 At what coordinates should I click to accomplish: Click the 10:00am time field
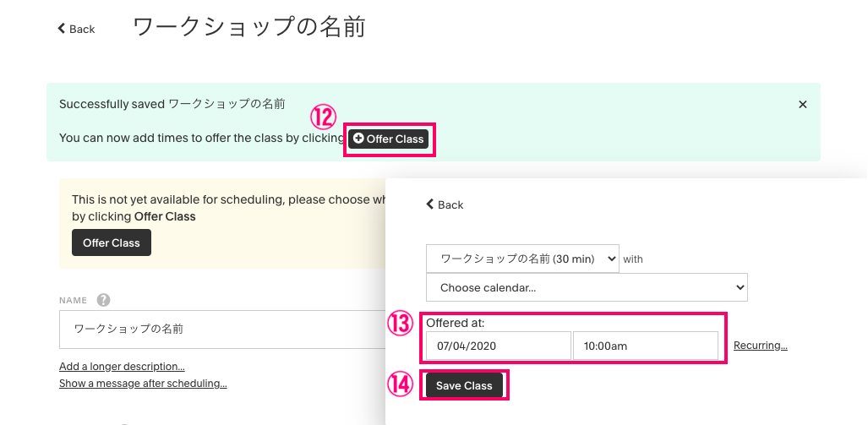646,346
